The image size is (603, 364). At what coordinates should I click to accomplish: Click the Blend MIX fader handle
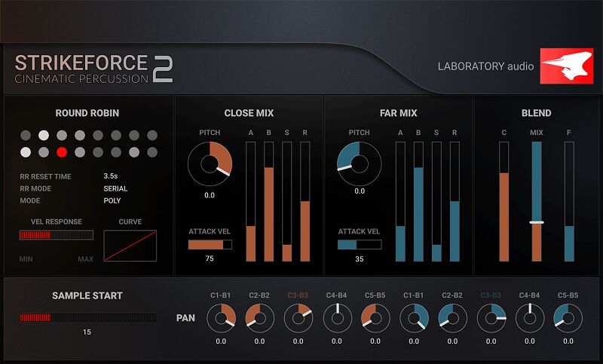pyautogui.click(x=537, y=222)
